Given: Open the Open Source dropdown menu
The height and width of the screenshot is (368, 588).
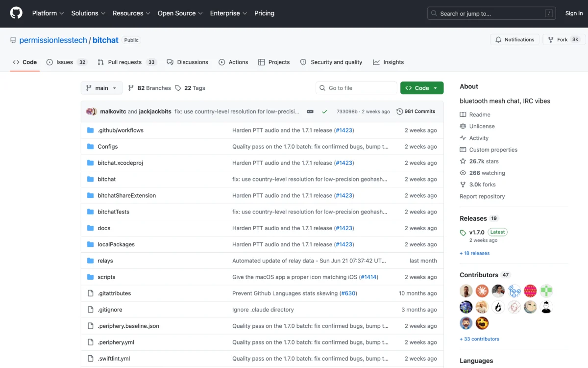Looking at the screenshot, I should point(180,13).
